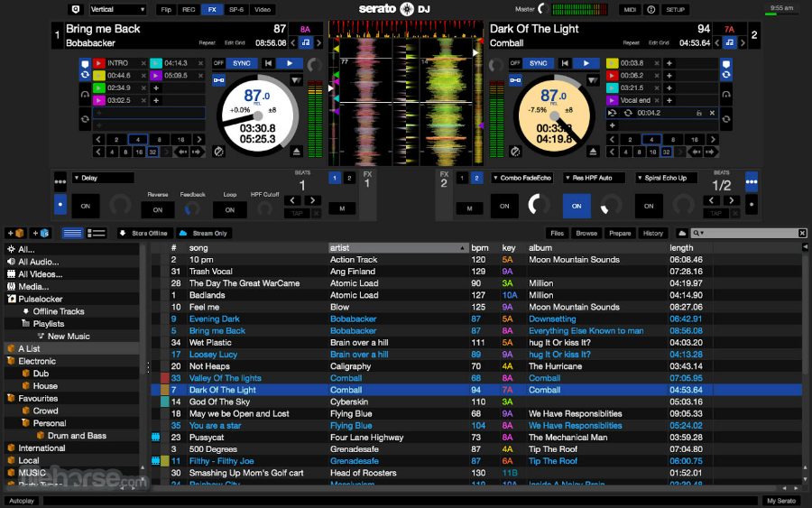This screenshot has width=812, height=508.
Task: Toggle Reverse ON for the Delay effect
Action: coord(157,209)
